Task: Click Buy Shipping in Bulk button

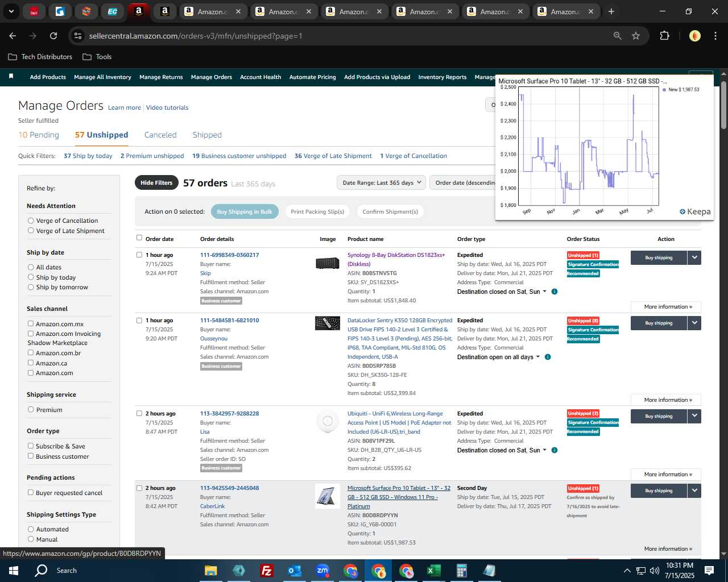Action: [245, 211]
